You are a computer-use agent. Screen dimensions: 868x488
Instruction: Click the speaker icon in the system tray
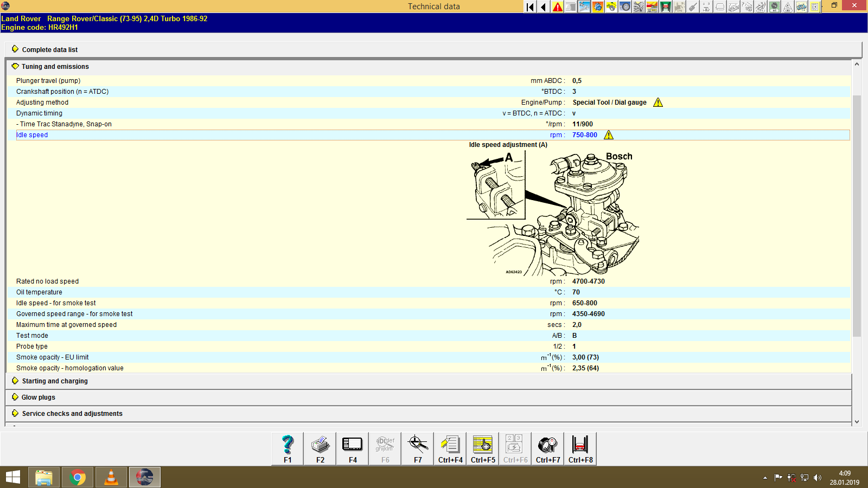(817, 478)
